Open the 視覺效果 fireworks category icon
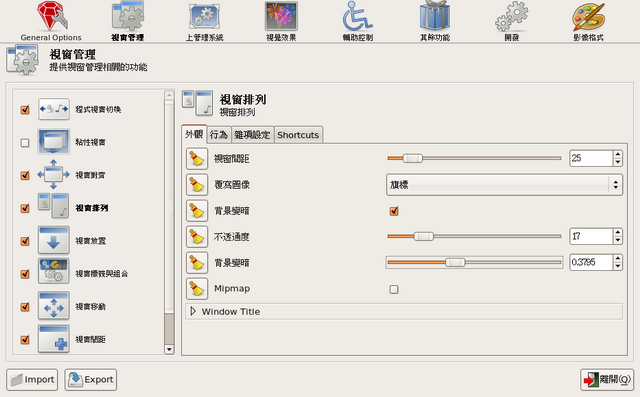The height and width of the screenshot is (397, 640). tap(281, 16)
